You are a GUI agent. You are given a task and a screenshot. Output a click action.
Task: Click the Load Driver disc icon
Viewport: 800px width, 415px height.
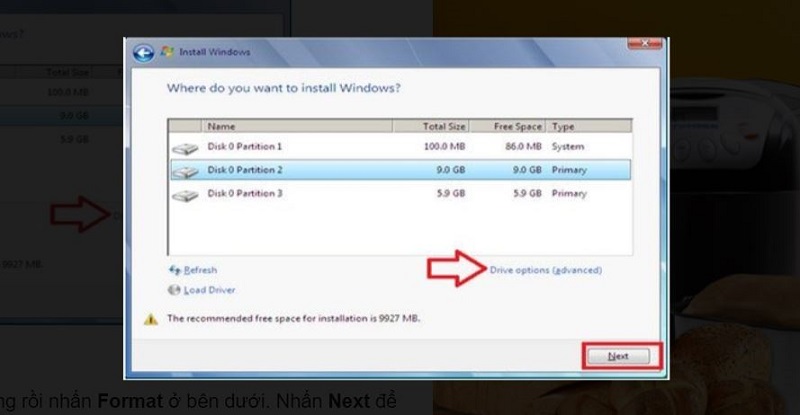pos(174,290)
